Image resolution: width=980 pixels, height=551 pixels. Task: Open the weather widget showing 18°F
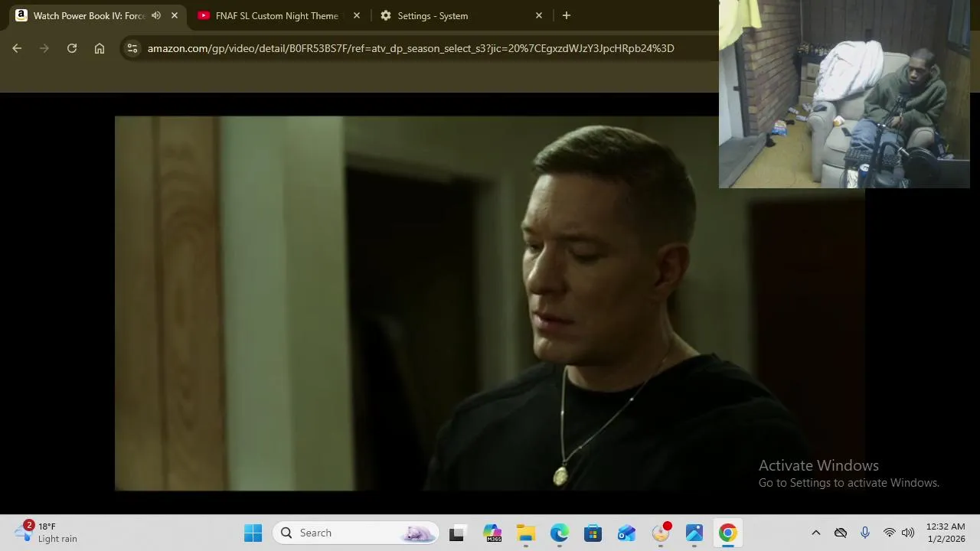pyautogui.click(x=47, y=533)
